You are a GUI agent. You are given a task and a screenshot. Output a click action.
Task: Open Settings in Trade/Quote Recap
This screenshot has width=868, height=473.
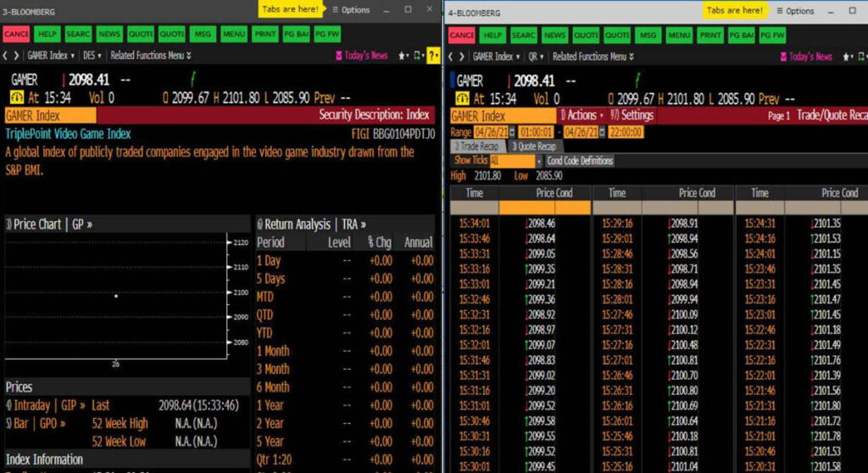[x=632, y=115]
